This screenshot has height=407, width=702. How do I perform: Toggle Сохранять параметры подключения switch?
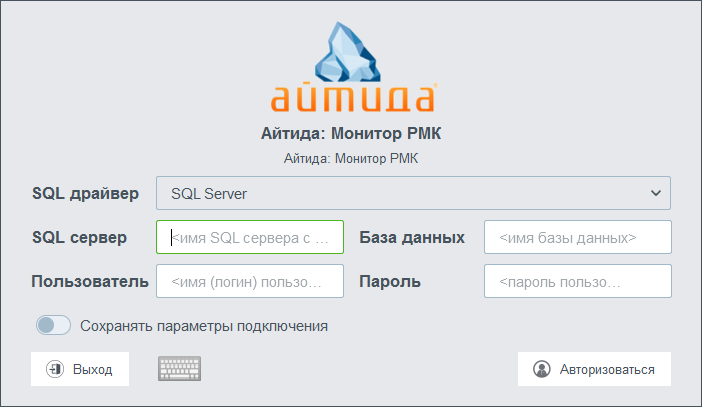[x=53, y=325]
